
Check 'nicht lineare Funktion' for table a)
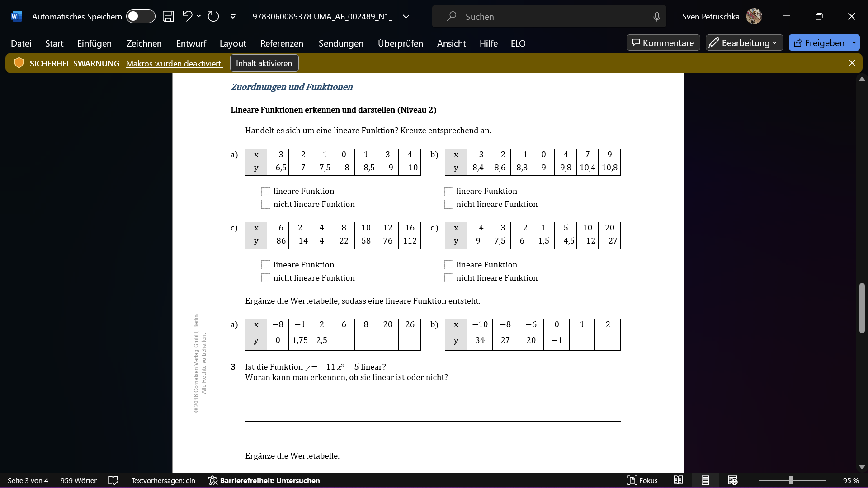[x=266, y=204]
